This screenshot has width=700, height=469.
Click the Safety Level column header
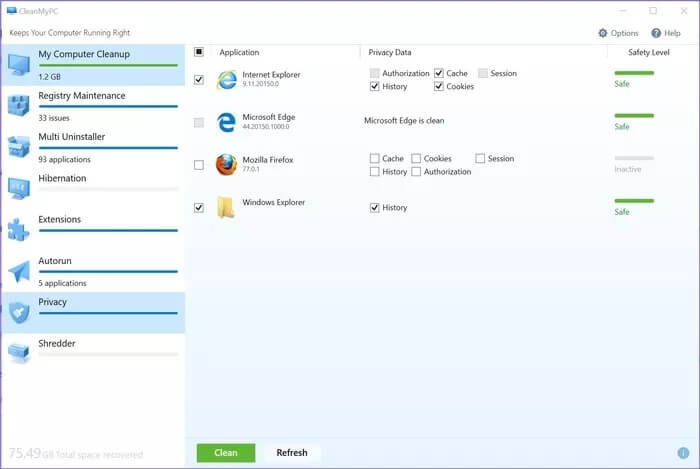click(x=649, y=52)
